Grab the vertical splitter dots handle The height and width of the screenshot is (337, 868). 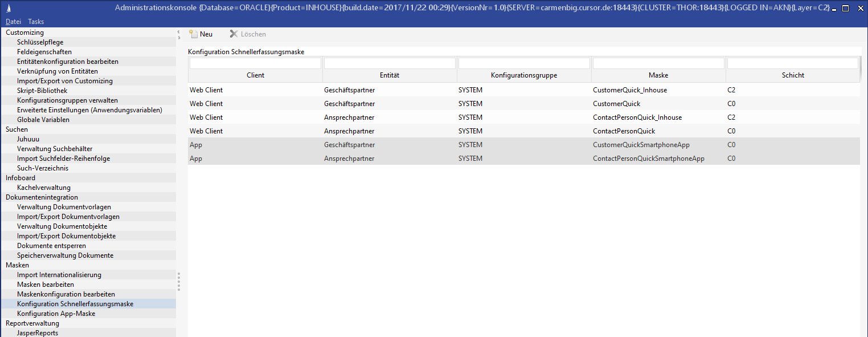pos(178,281)
